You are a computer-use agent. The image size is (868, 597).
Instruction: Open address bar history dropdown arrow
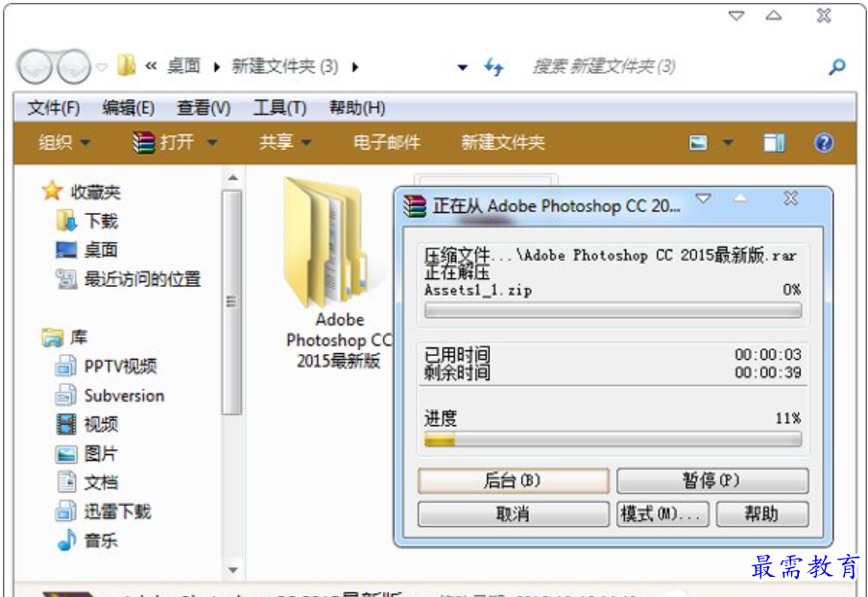(462, 67)
